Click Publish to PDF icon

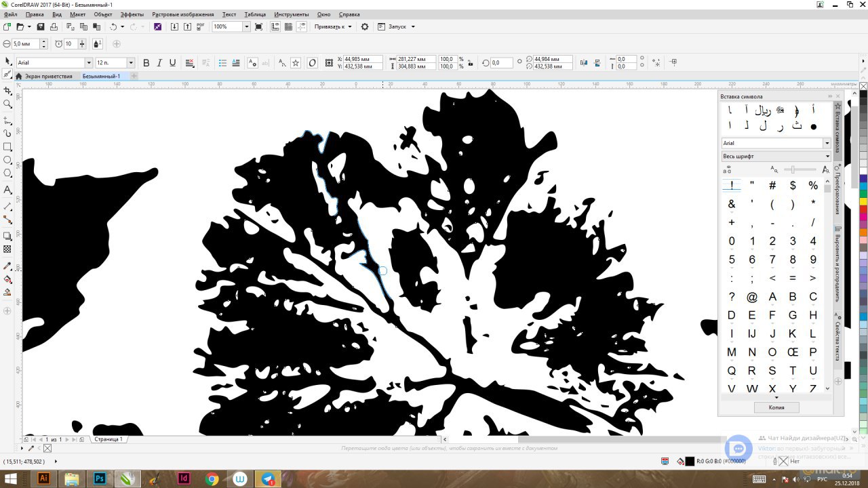point(200,26)
